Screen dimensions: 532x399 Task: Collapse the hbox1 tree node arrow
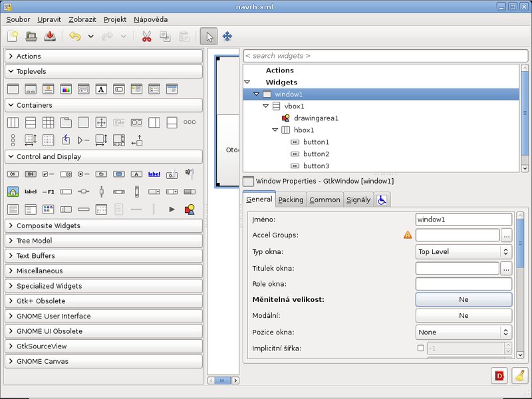click(275, 130)
